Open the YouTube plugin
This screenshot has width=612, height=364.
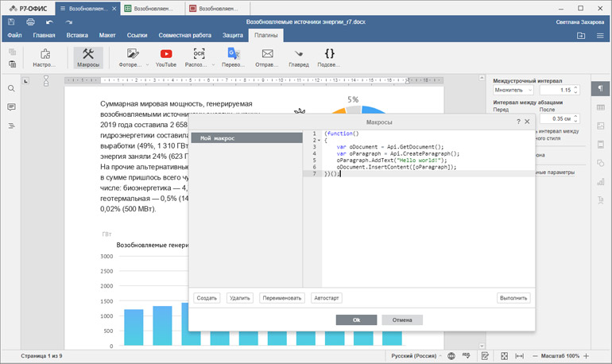pyautogui.click(x=166, y=57)
